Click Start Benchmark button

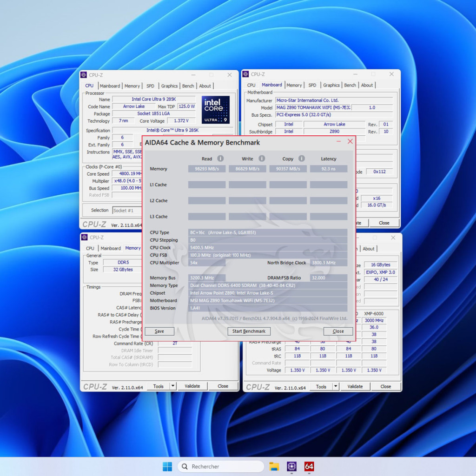pyautogui.click(x=249, y=331)
